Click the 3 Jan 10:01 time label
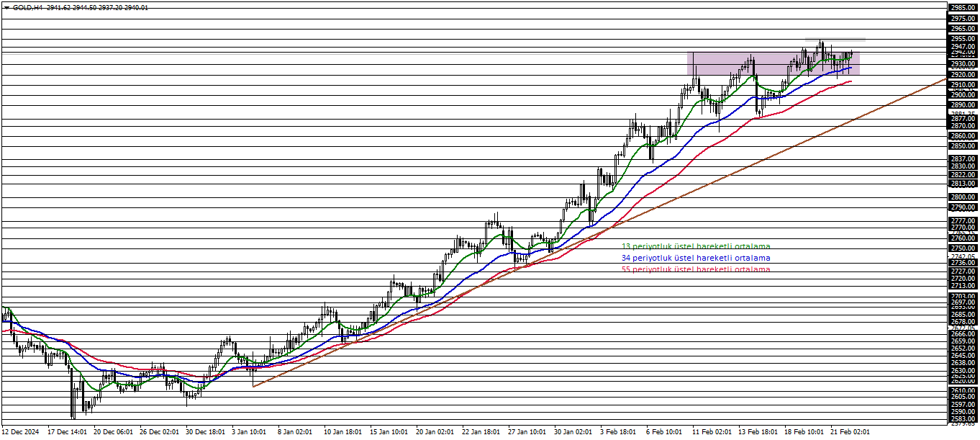This screenshot has height=440, width=980. 250,432
